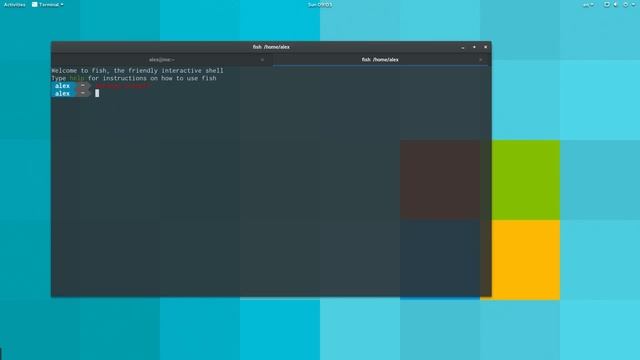Close the fish /home/alex tab
The height and width of the screenshot is (360, 640).
click(480, 60)
